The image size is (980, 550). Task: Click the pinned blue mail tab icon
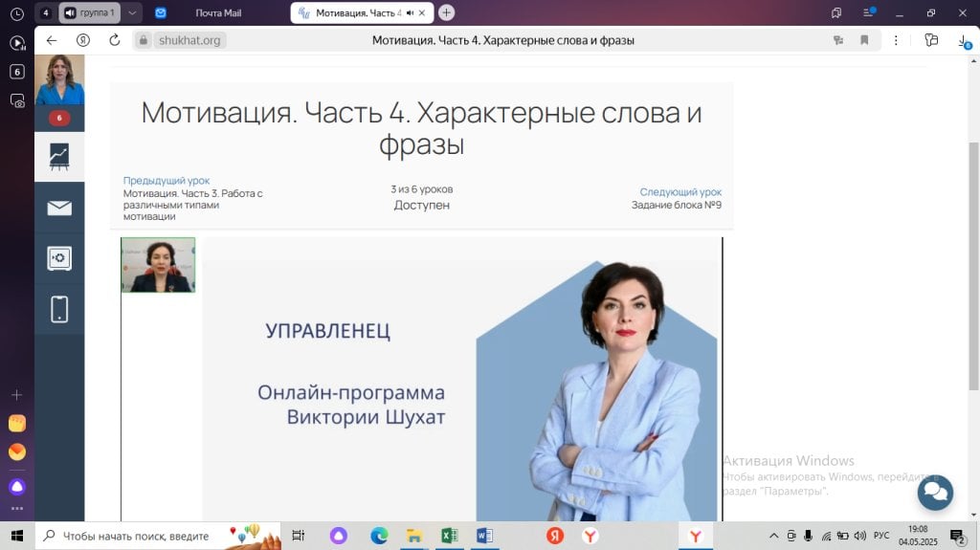tap(161, 12)
